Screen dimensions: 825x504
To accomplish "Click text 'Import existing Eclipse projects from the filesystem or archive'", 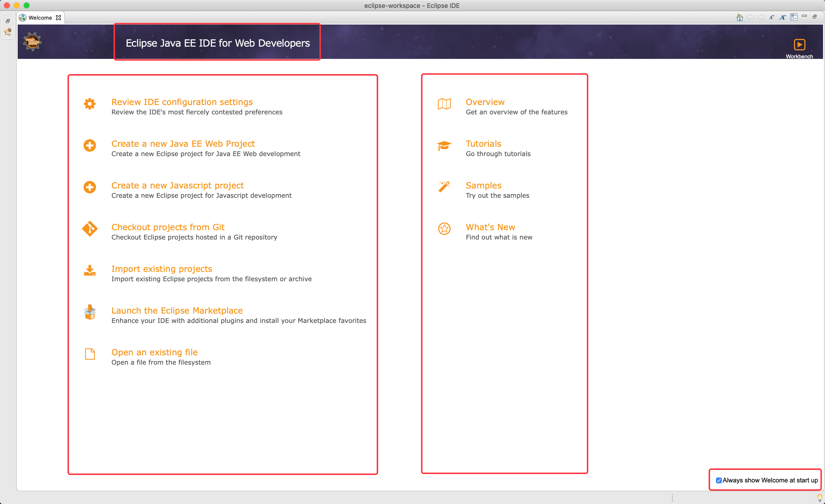I will coord(212,279).
